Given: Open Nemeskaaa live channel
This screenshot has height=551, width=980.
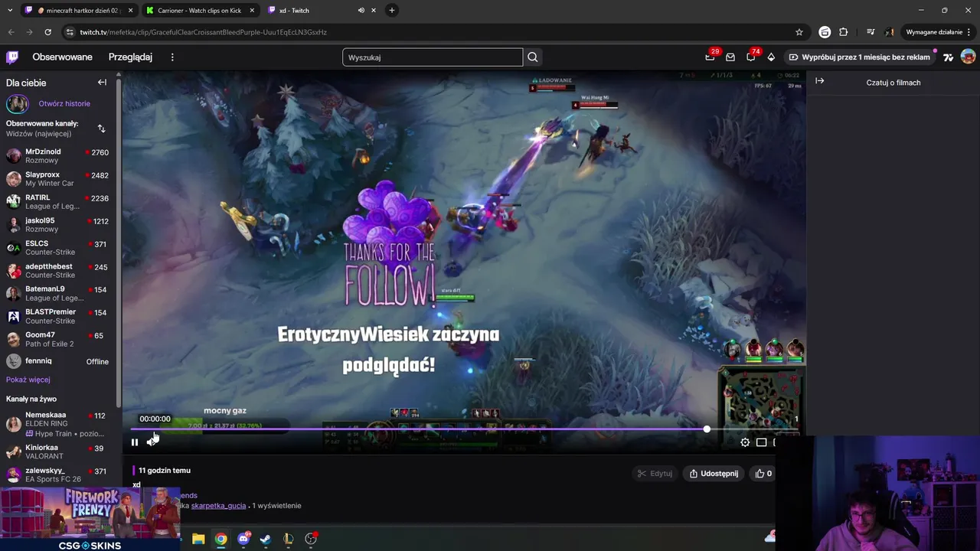Looking at the screenshot, I should pyautogui.click(x=58, y=424).
